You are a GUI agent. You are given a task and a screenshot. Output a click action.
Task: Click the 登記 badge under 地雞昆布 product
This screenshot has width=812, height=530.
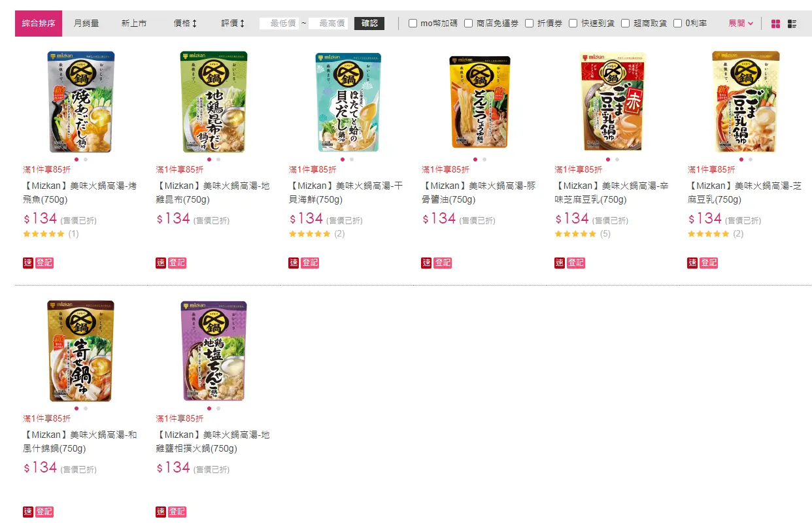click(x=177, y=263)
